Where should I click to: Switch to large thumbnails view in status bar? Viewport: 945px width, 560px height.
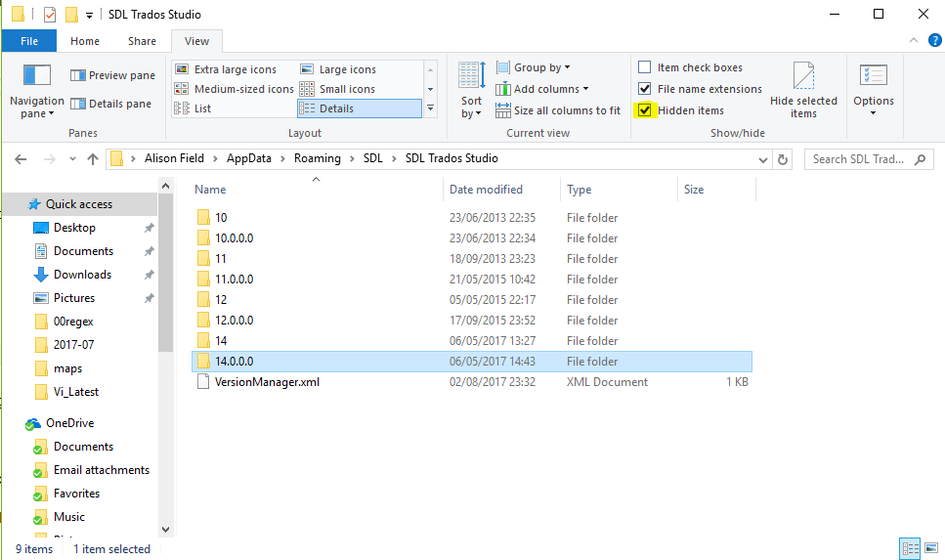[x=931, y=548]
